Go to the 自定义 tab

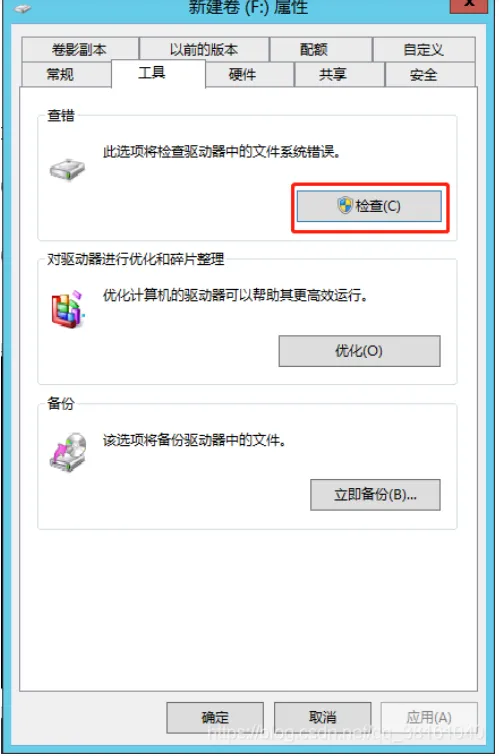coord(424,49)
